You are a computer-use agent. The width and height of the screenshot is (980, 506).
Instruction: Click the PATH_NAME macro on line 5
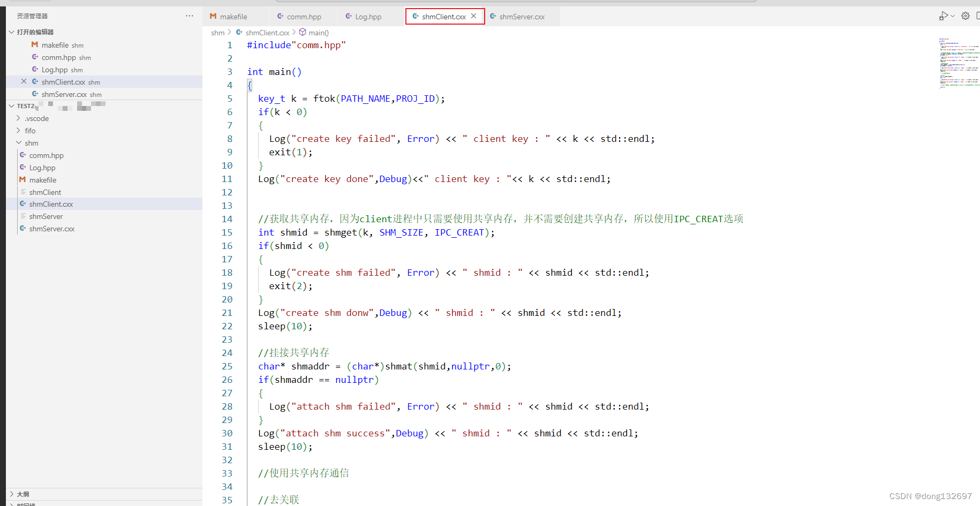(x=365, y=99)
